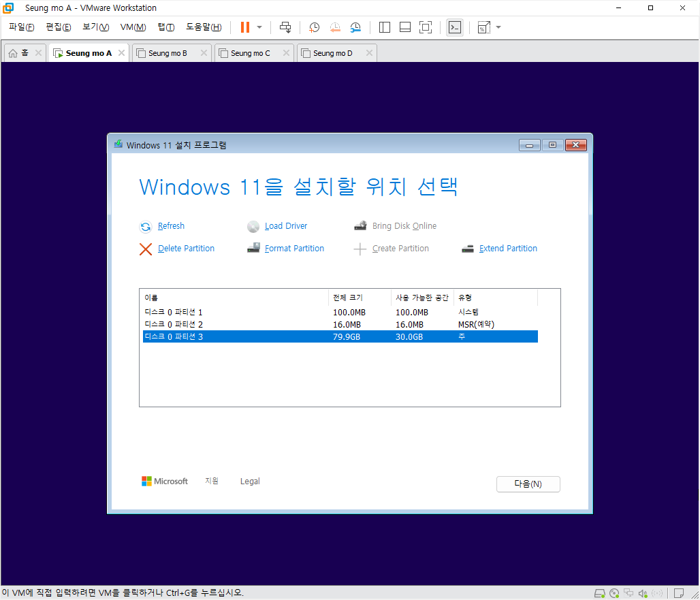This screenshot has width=700, height=600.
Task: Click the Format Partition drive icon
Action: 253,248
